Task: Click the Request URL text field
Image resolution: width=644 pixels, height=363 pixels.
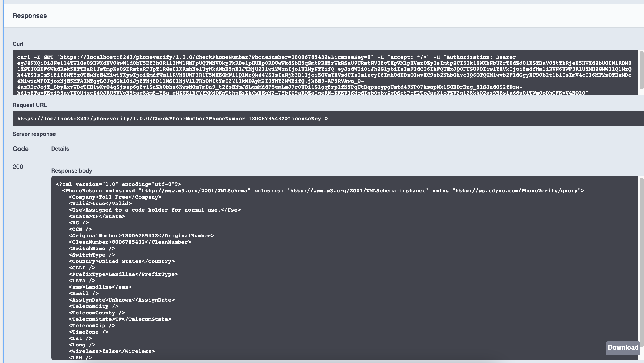Action: coord(172,119)
